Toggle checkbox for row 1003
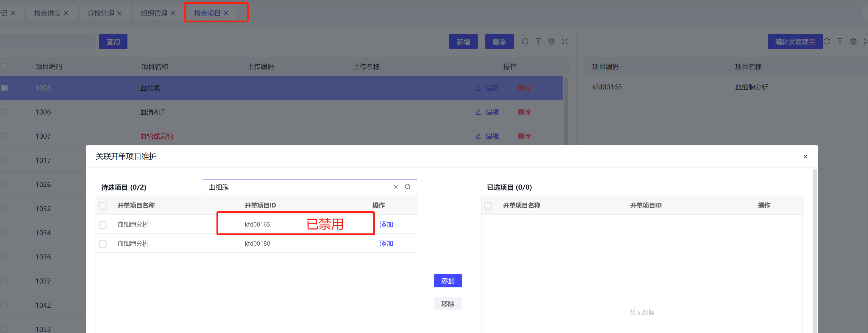Image resolution: width=868 pixels, height=333 pixels. [x=4, y=88]
